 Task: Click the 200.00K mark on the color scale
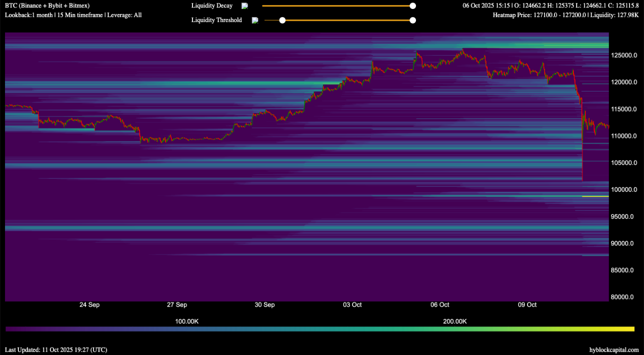click(454, 321)
